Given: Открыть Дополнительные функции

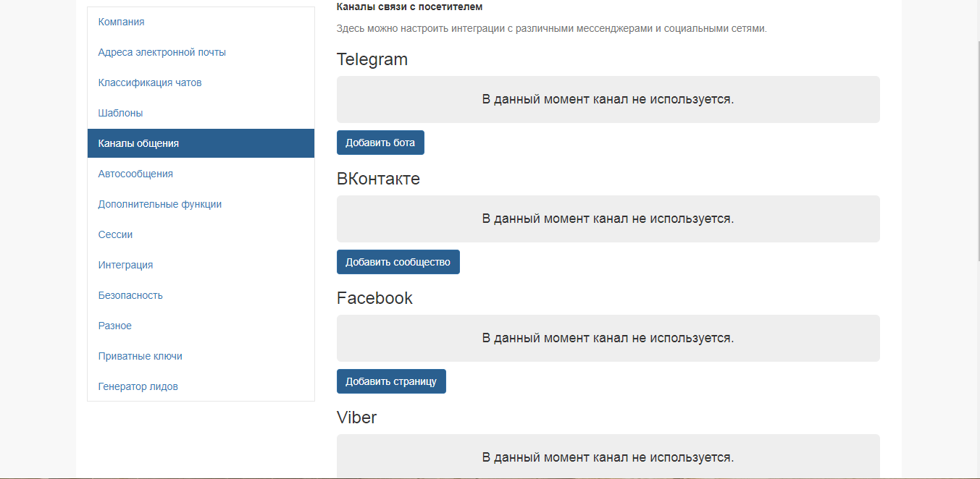Looking at the screenshot, I should [158, 204].
